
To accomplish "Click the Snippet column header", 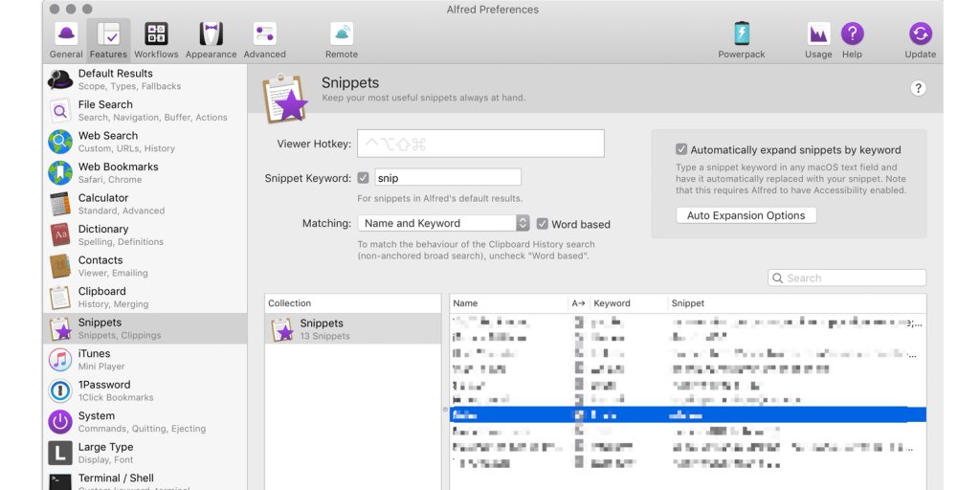I will (x=797, y=303).
